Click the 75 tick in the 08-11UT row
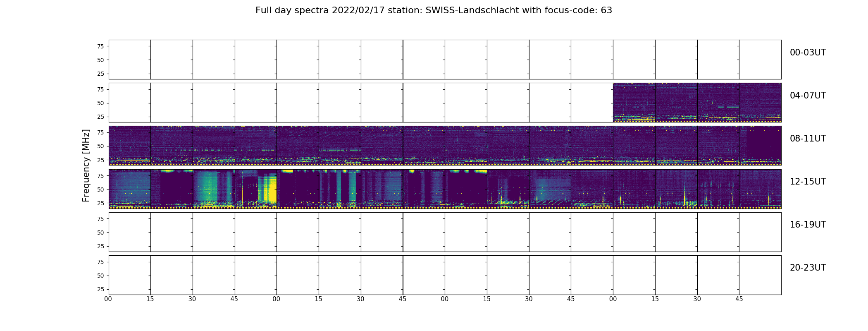The width and height of the screenshot is (868, 331). pyautogui.click(x=100, y=132)
